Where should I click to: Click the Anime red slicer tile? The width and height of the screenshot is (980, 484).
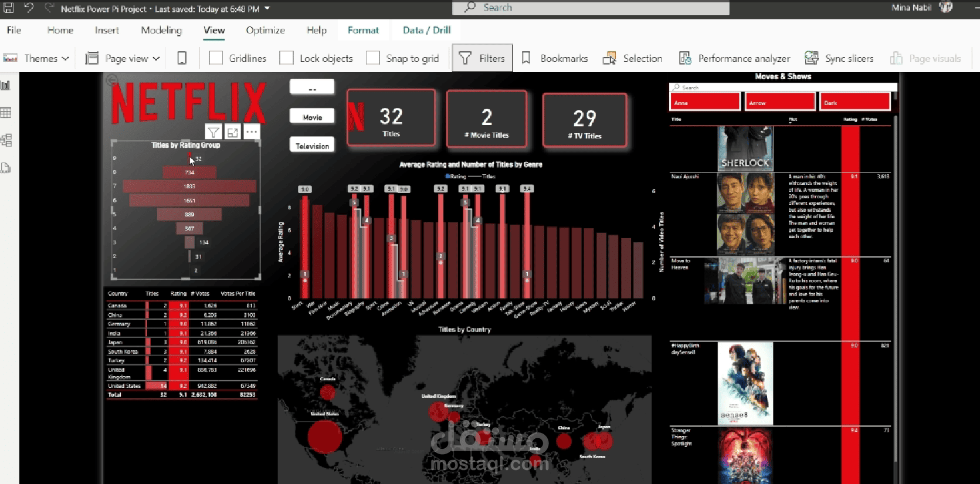705,102
